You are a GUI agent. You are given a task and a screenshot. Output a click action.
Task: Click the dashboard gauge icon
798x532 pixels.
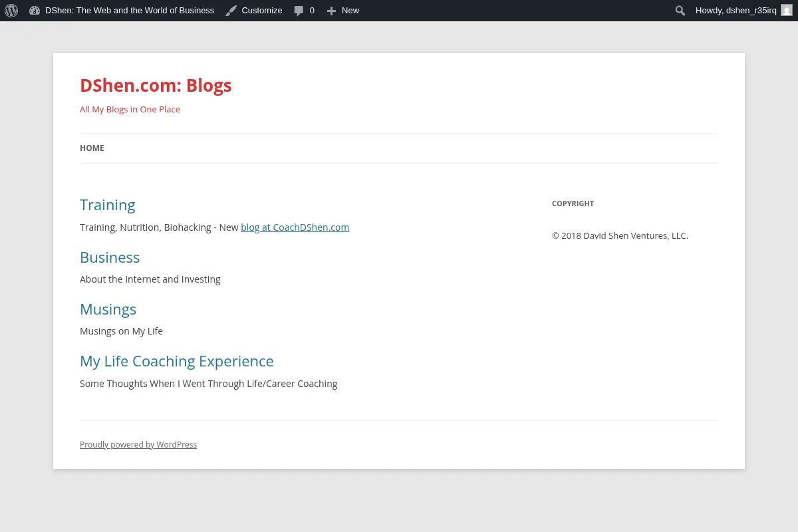[x=35, y=11]
